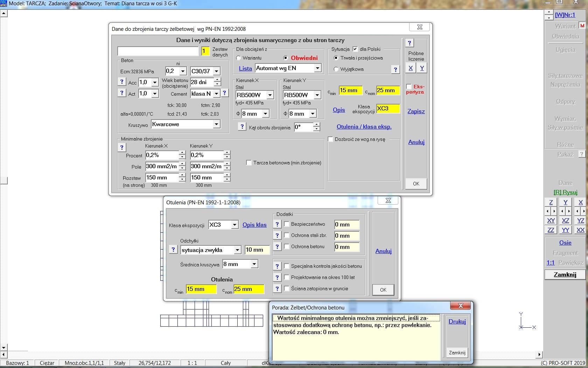Choose Wyjątkowa design situation
This screenshot has height=368, width=588.
(336, 69)
